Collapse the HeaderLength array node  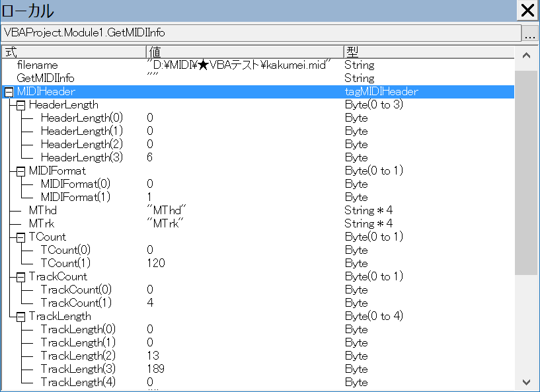20,105
